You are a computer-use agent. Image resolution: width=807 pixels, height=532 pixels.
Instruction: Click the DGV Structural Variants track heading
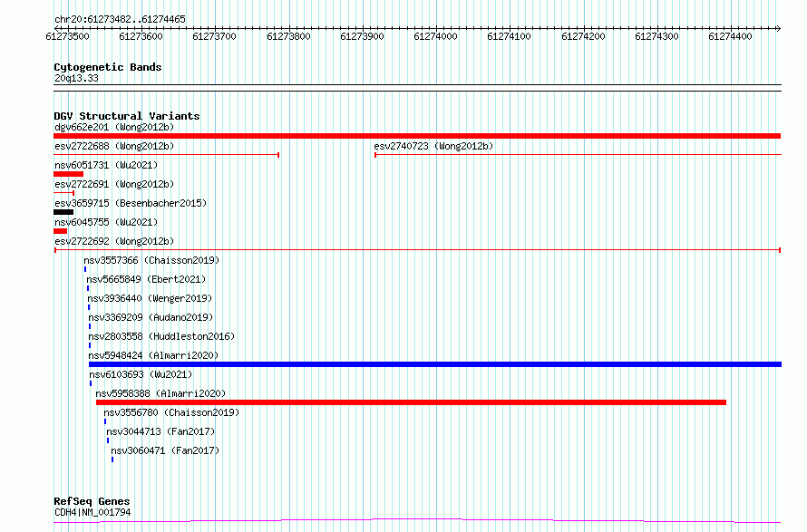(x=127, y=116)
